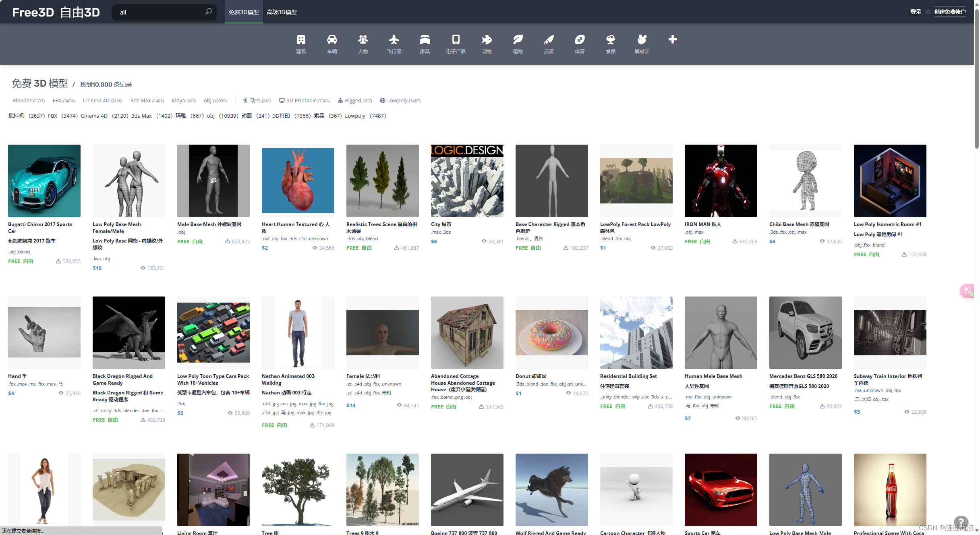Viewport: 980px width, 535px height.
Task: Open the Heart Human Textured thumbnail
Action: [x=298, y=181]
